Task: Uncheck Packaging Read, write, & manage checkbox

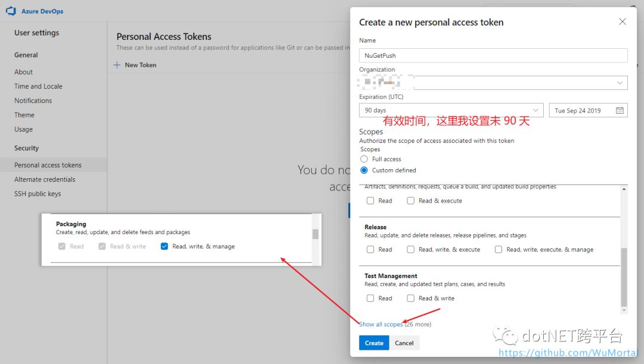Action: click(165, 246)
